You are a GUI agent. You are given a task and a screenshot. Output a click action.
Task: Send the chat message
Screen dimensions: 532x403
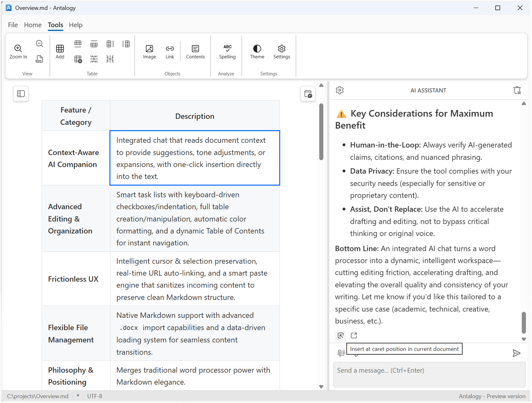[x=516, y=353]
